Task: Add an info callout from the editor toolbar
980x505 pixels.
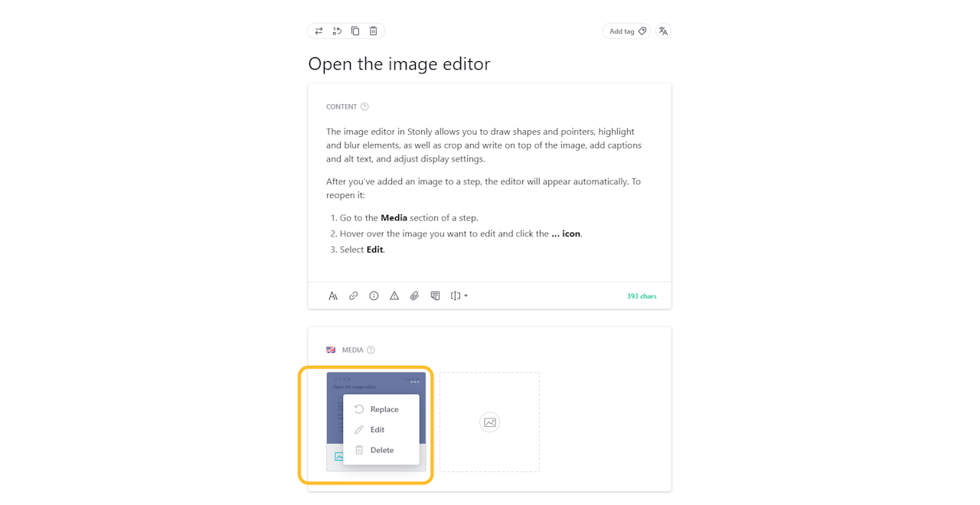Action: tap(374, 295)
